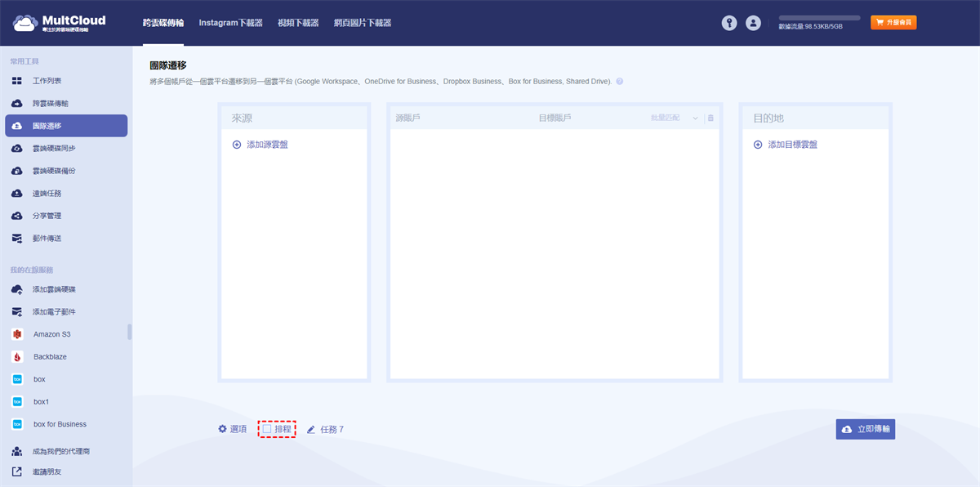Click the 立即傳輸 button
980x487 pixels.
tap(866, 429)
